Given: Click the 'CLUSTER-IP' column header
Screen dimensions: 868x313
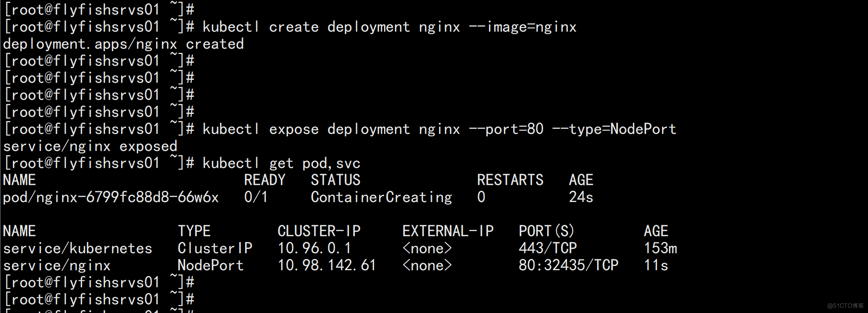Looking at the screenshot, I should [x=319, y=232].
